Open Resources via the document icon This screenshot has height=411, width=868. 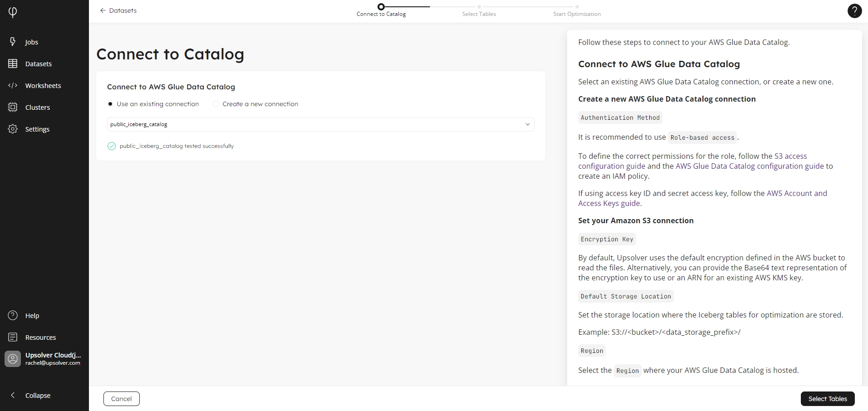tap(13, 337)
